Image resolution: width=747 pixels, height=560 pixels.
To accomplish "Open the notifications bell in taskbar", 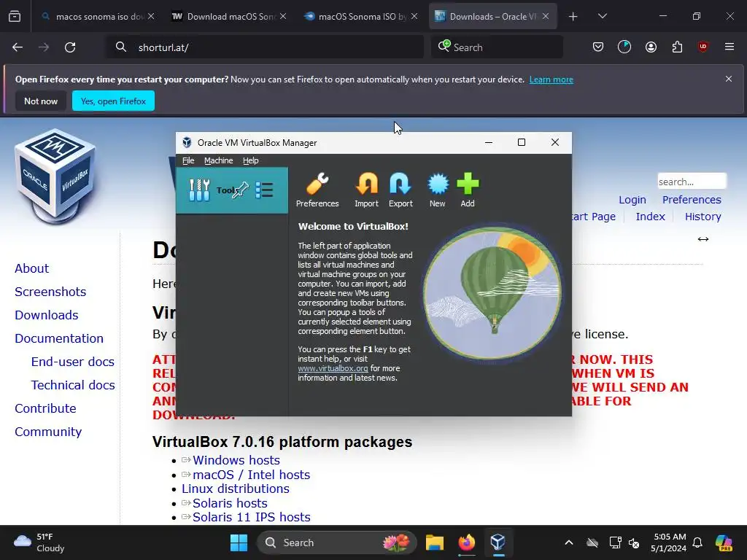I will click(x=697, y=542).
